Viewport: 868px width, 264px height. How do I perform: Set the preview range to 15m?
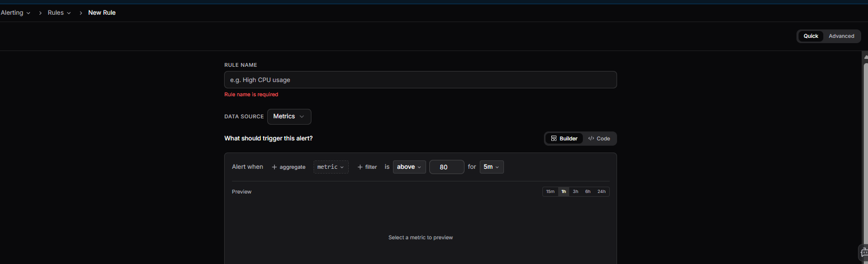click(x=550, y=192)
